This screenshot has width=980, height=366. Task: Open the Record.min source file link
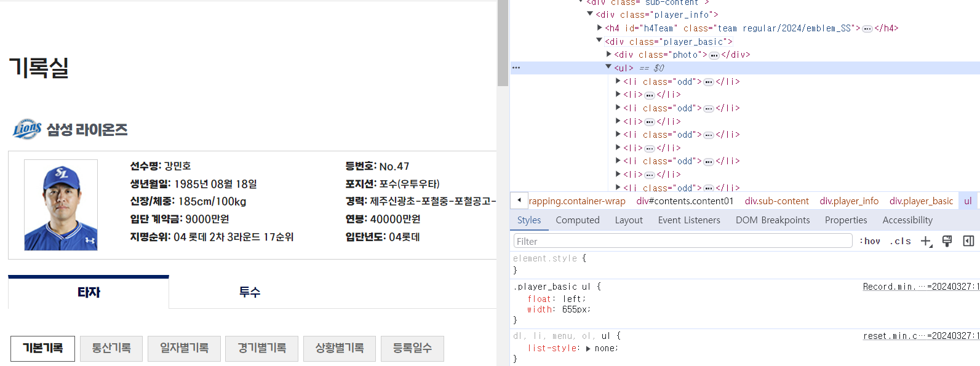click(921, 287)
